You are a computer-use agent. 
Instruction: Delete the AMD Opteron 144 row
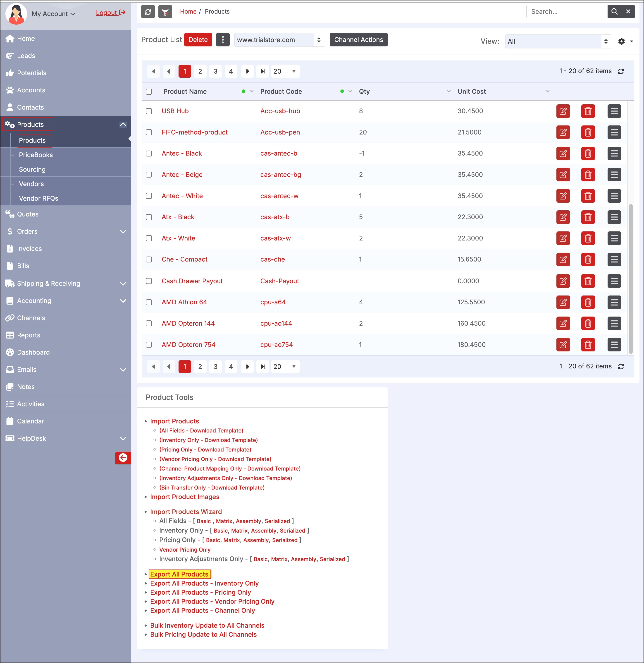click(x=588, y=324)
